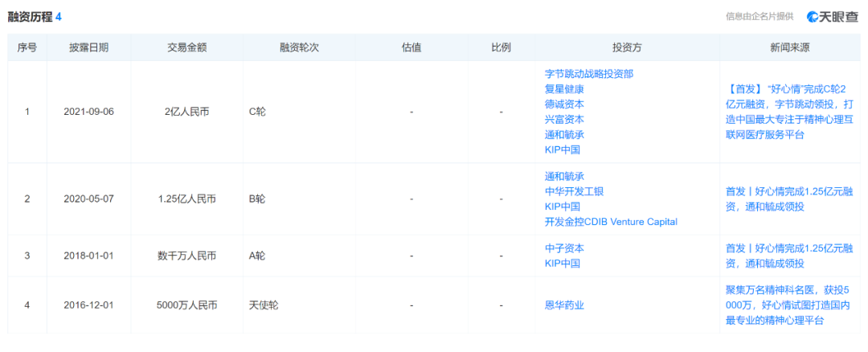Click amount cell 数千万人民币

coord(187,256)
